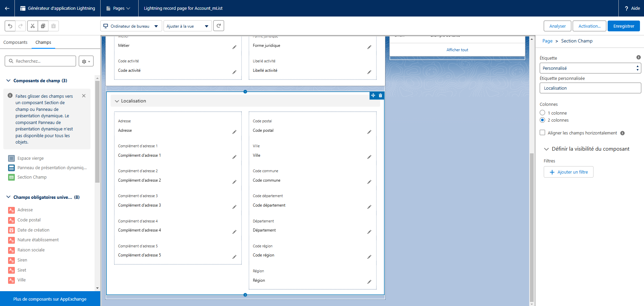Viewport: 644px width, 306px height.
Task: Edit the Code commune field pencil
Action: pyautogui.click(x=369, y=182)
